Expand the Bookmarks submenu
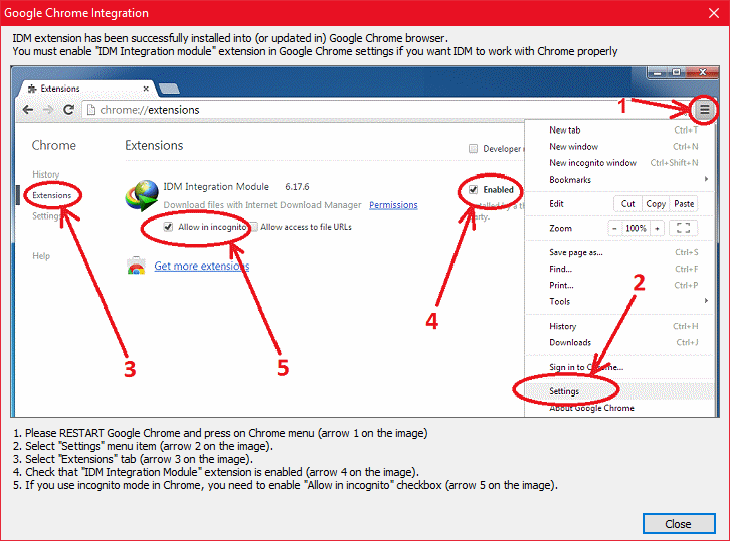The image size is (730, 541). tap(619, 180)
